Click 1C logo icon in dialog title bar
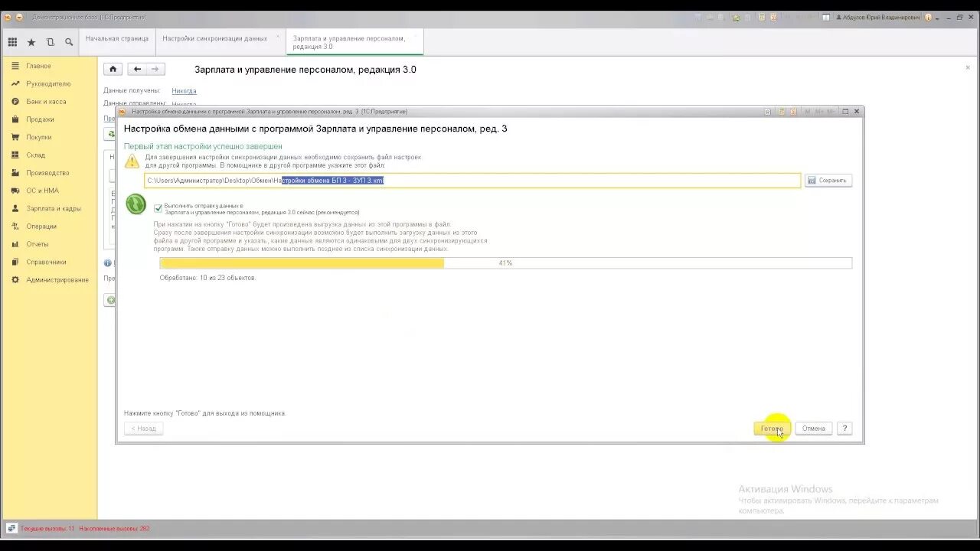 [122, 112]
